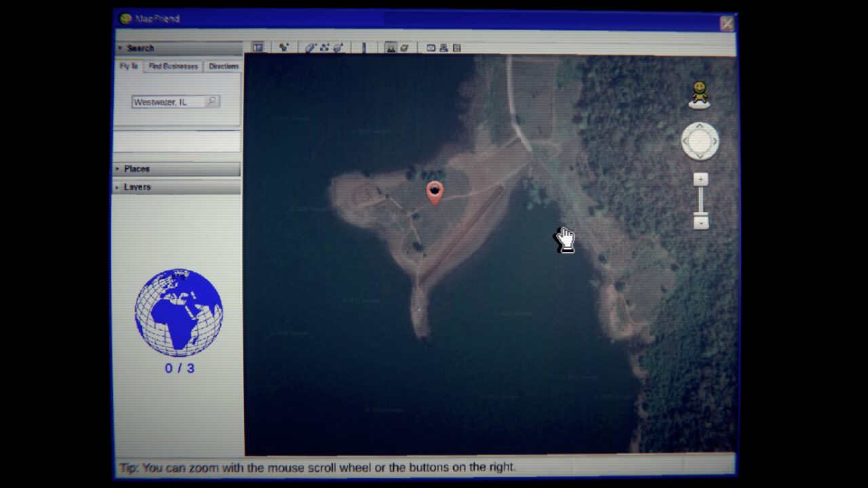Switch to the Find Businesses tab
The height and width of the screenshot is (488, 868).
point(173,66)
